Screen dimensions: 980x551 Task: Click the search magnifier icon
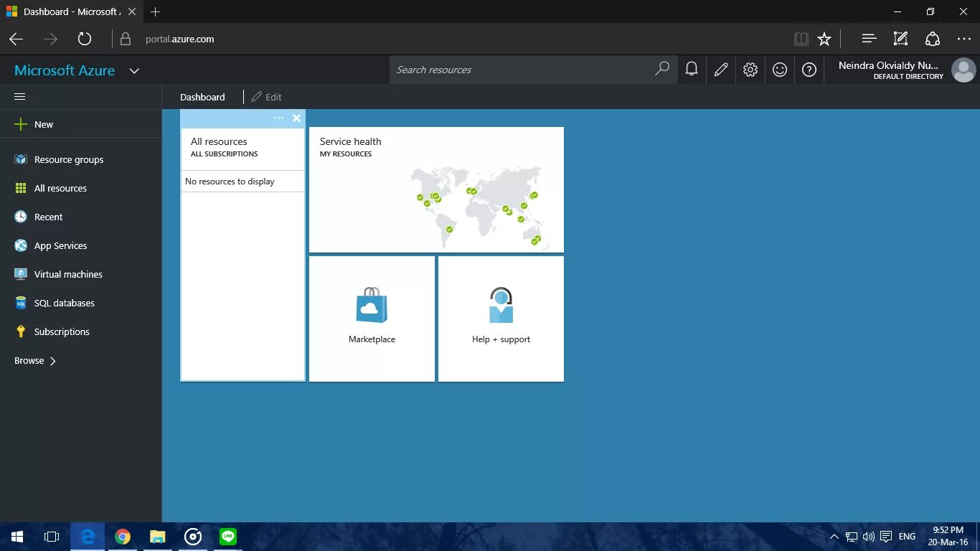coord(662,69)
